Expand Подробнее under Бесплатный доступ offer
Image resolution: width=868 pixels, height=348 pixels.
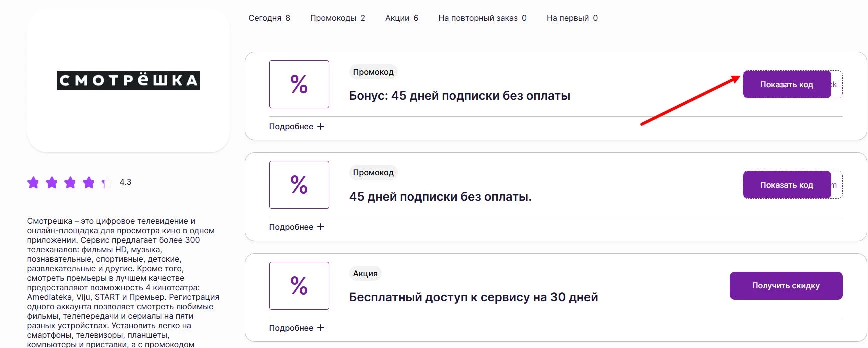297,328
